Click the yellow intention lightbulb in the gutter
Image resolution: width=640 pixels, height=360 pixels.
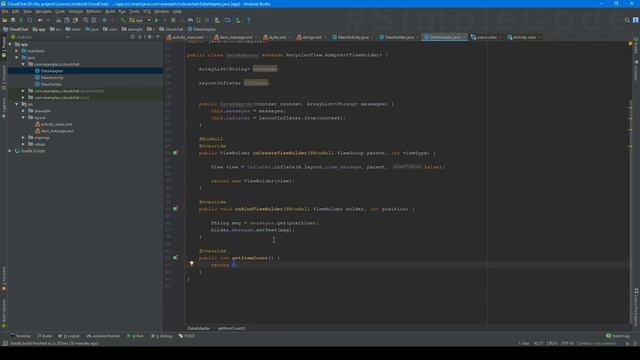(191, 264)
